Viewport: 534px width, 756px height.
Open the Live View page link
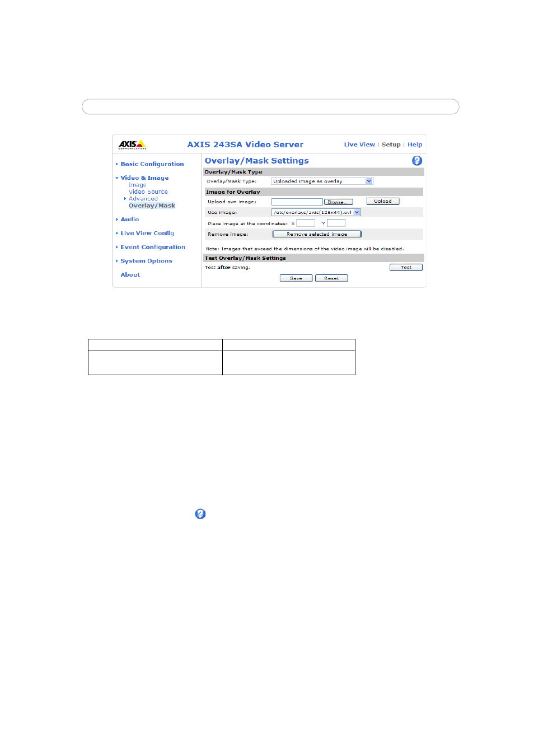[359, 144]
